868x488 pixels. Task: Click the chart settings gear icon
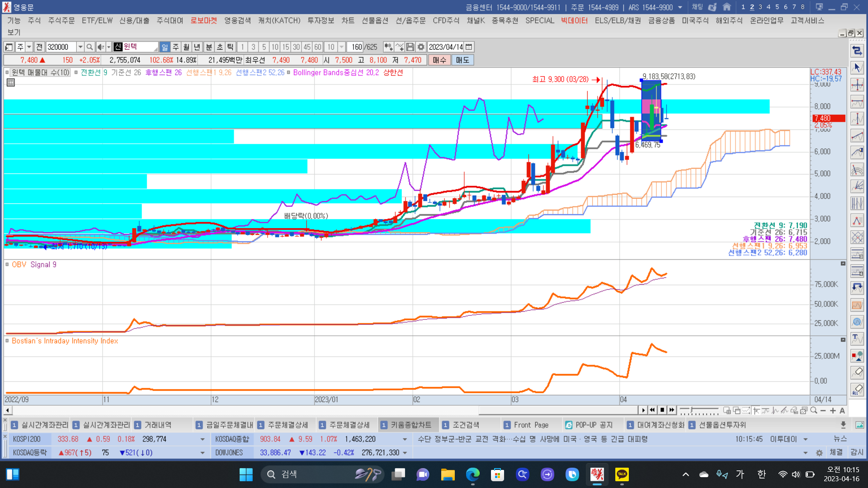[x=421, y=47]
